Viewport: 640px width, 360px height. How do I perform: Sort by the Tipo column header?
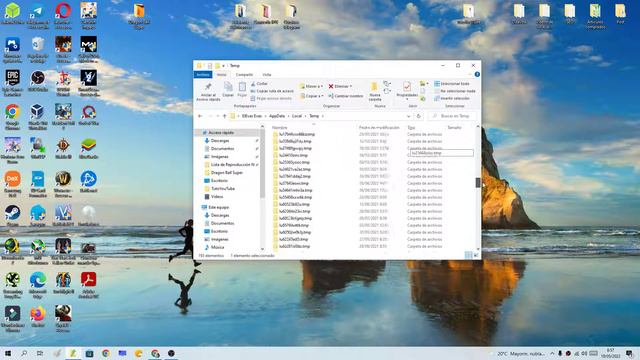[x=411, y=128]
